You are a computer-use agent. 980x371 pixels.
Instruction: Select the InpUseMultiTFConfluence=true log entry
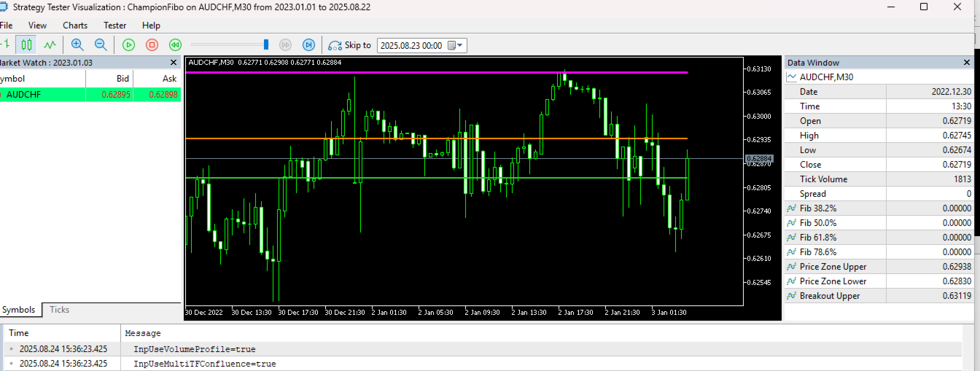(204, 363)
